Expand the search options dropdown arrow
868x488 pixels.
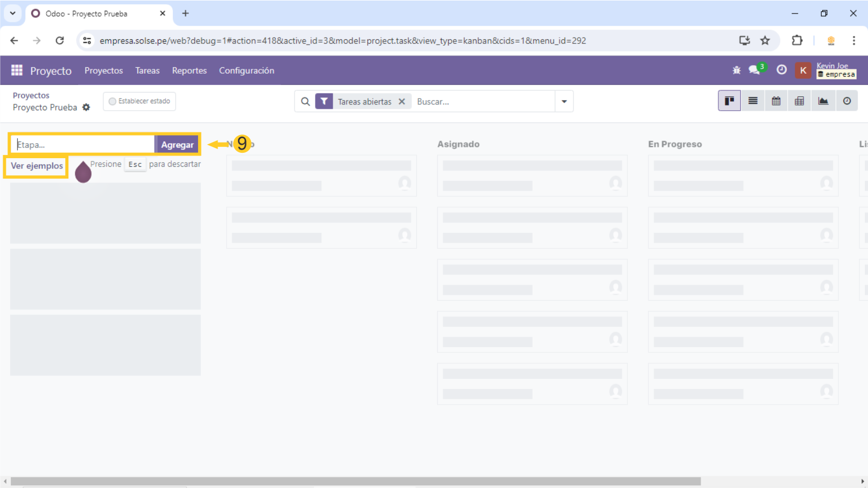564,102
